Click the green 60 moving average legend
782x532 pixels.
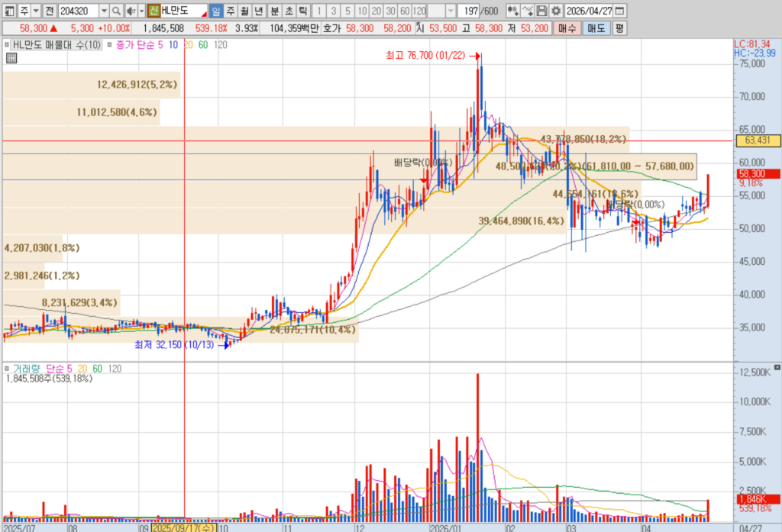[x=203, y=45]
